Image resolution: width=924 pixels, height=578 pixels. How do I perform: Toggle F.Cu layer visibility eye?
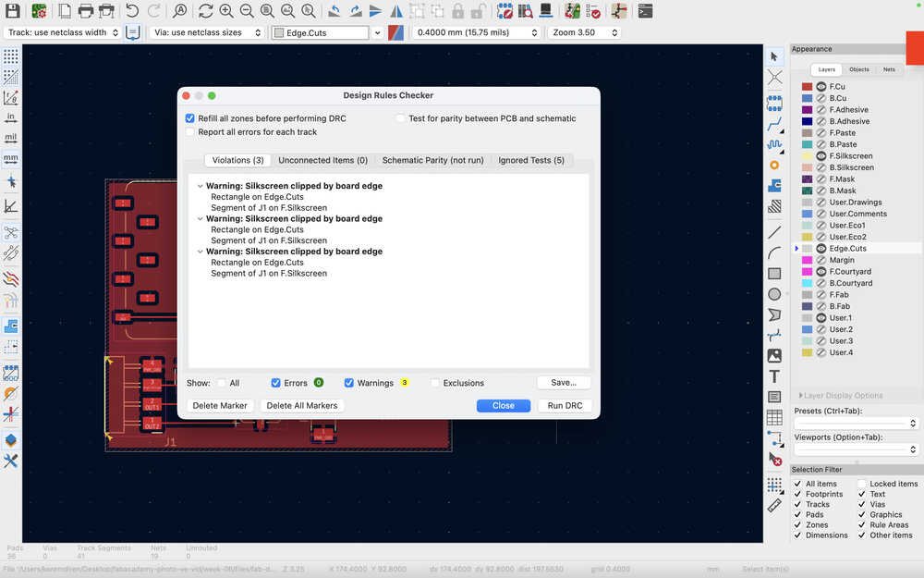[x=821, y=87]
